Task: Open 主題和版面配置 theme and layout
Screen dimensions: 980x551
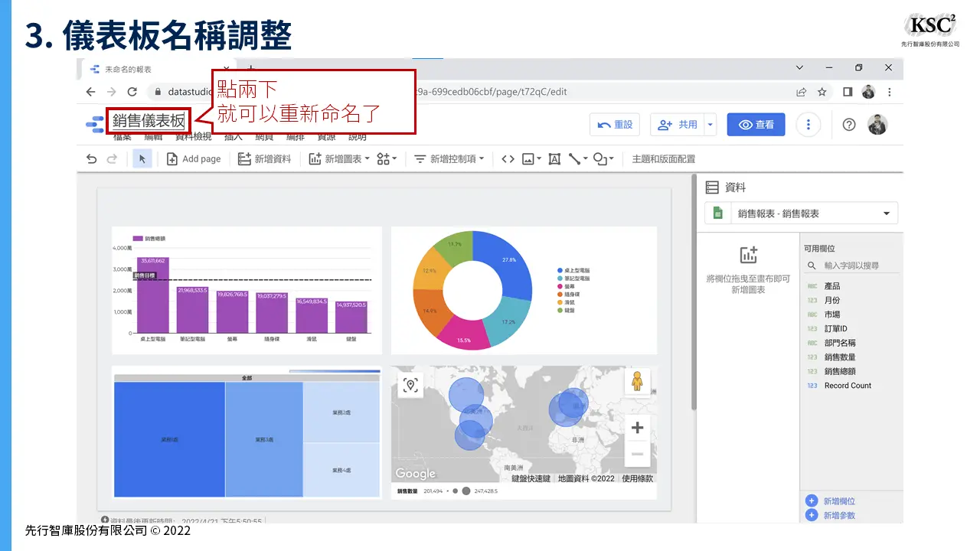Action: (x=664, y=159)
